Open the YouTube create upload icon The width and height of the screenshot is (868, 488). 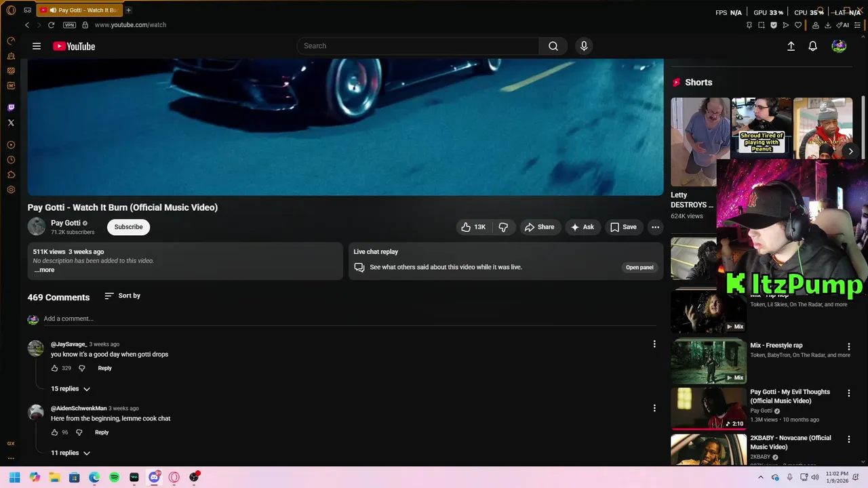coord(791,46)
